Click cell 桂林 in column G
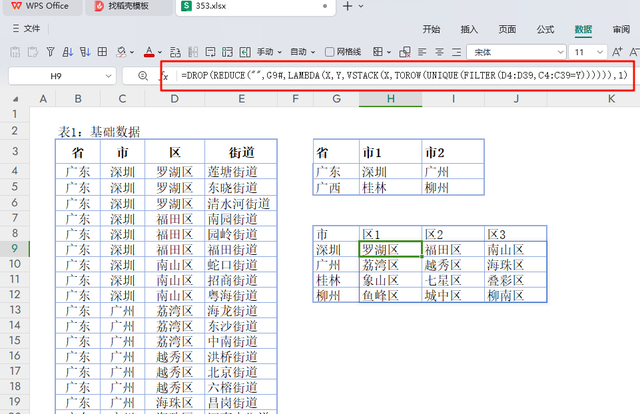This screenshot has height=414, width=640. 336,280
